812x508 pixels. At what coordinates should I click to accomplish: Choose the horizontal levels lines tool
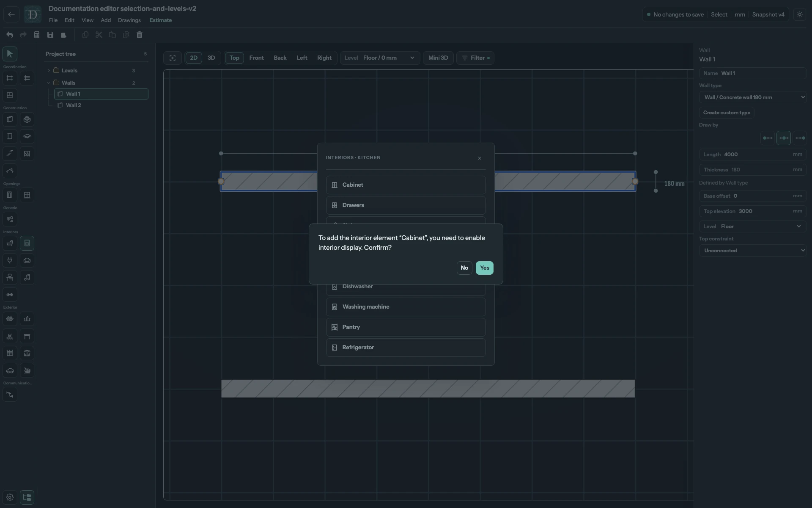tap(27, 78)
